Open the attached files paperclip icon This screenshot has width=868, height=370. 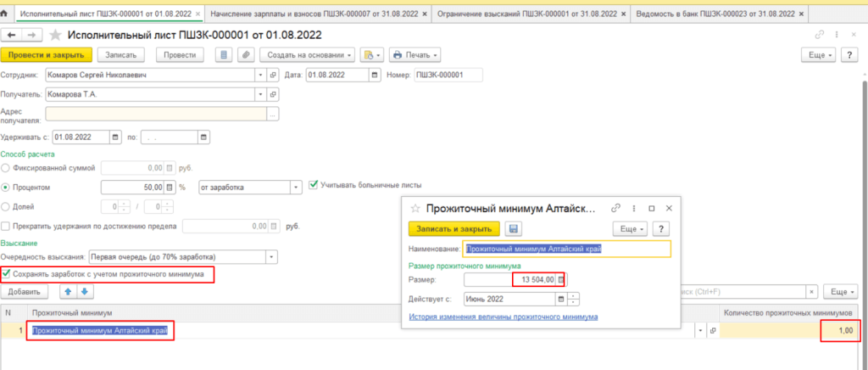coord(246,54)
